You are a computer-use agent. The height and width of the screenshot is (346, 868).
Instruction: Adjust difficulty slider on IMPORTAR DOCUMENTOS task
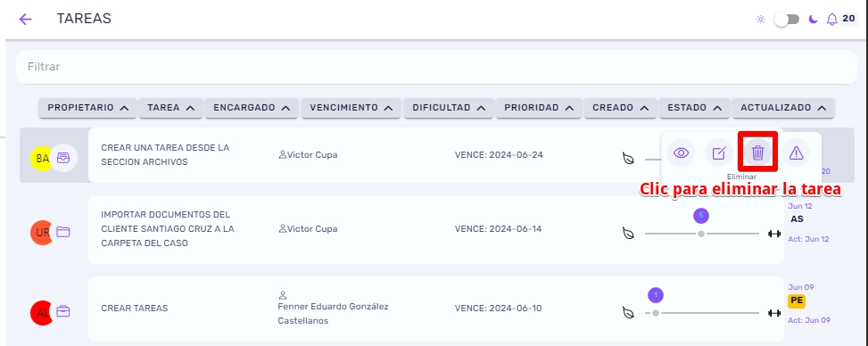point(701,234)
